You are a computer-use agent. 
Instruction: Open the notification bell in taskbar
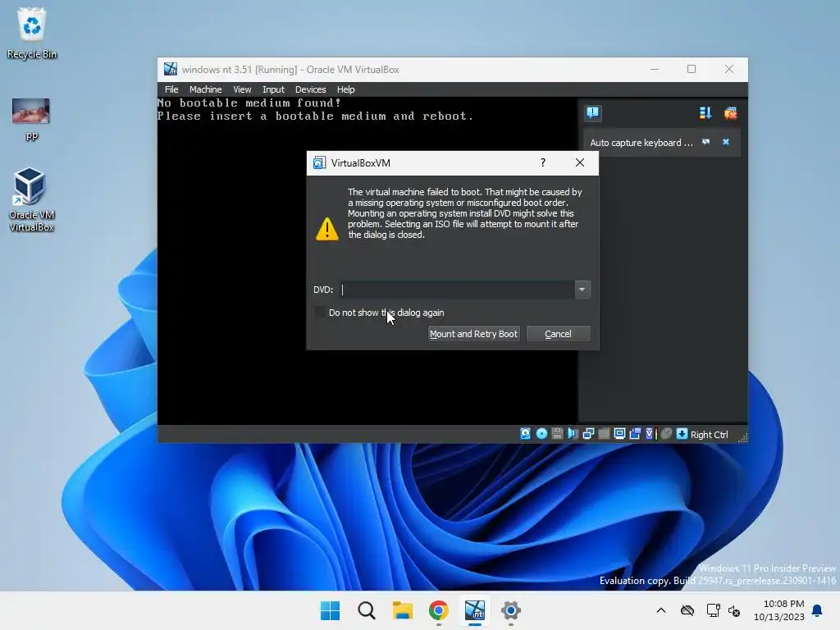coord(818,610)
